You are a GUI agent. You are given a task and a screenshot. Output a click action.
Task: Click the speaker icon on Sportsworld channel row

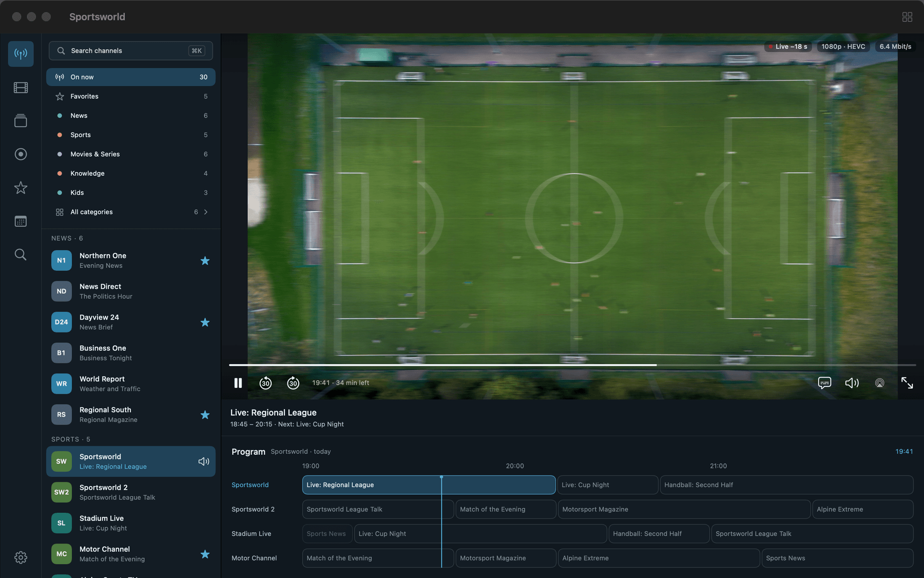click(x=204, y=461)
